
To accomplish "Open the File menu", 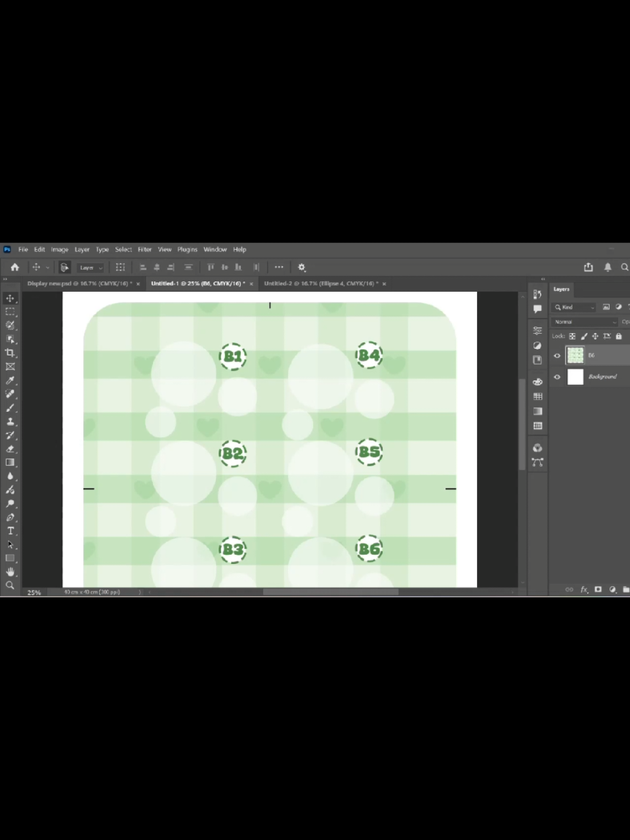I will (x=23, y=250).
